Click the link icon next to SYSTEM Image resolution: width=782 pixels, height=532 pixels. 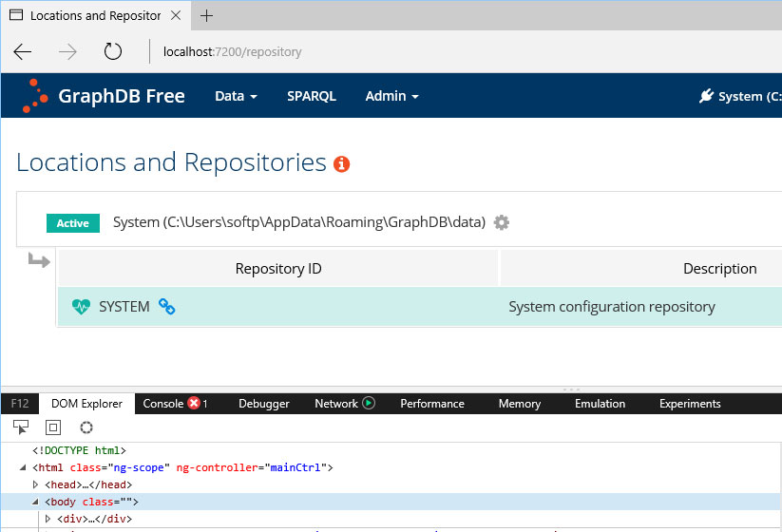166,307
